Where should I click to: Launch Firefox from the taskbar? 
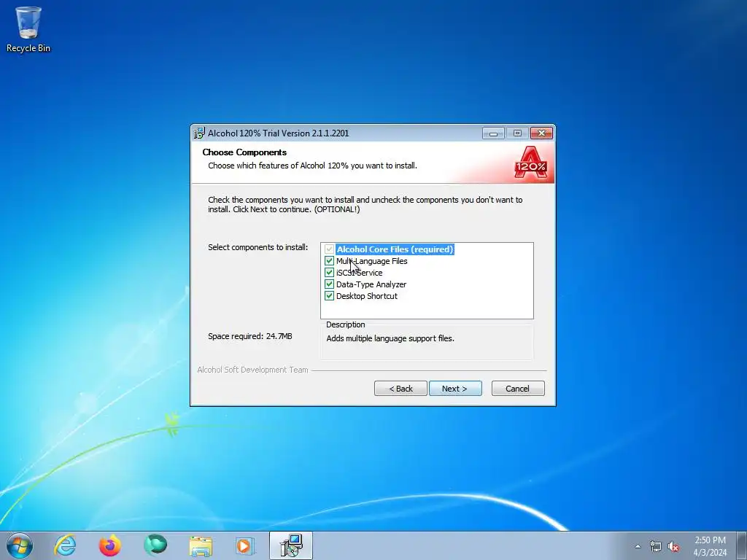[109, 545]
